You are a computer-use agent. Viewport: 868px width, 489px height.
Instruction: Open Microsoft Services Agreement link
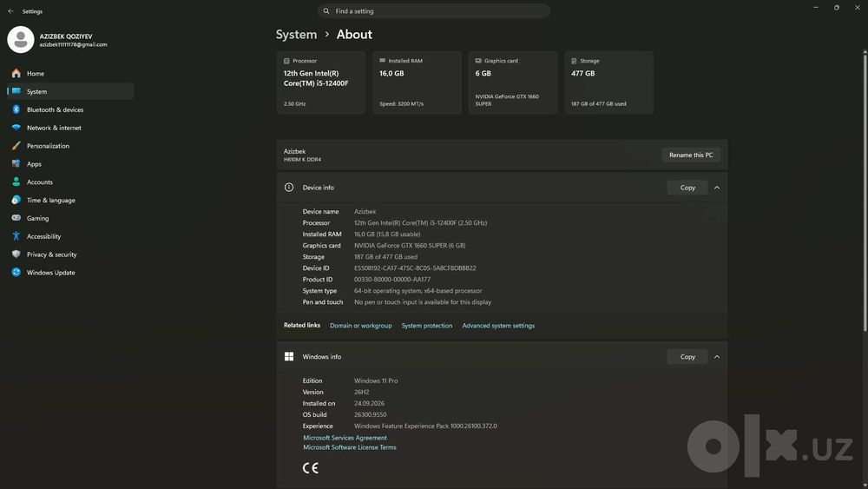[x=345, y=438]
